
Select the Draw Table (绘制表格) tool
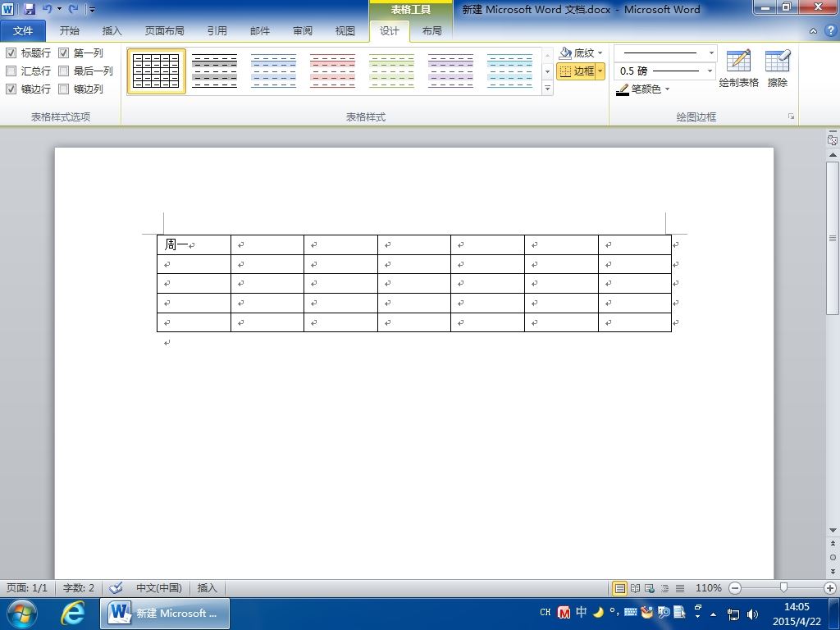pyautogui.click(x=739, y=67)
